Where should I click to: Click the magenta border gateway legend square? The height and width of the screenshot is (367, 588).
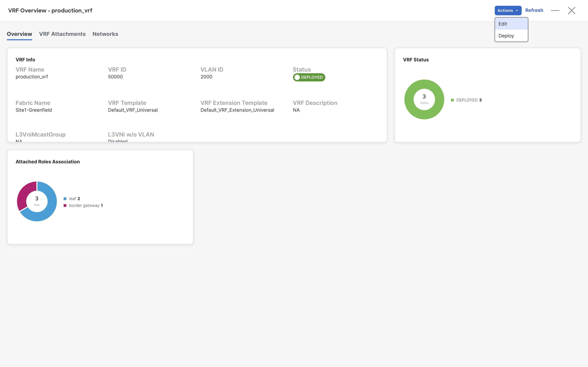click(65, 206)
